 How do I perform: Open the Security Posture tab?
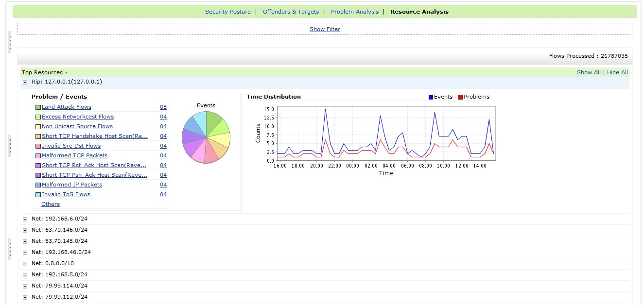pos(227,12)
